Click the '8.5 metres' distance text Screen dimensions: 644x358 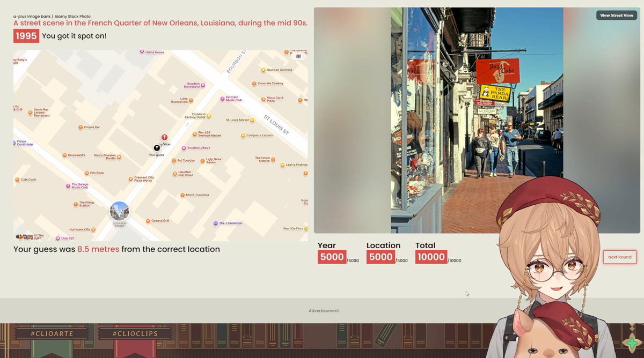[98, 249]
